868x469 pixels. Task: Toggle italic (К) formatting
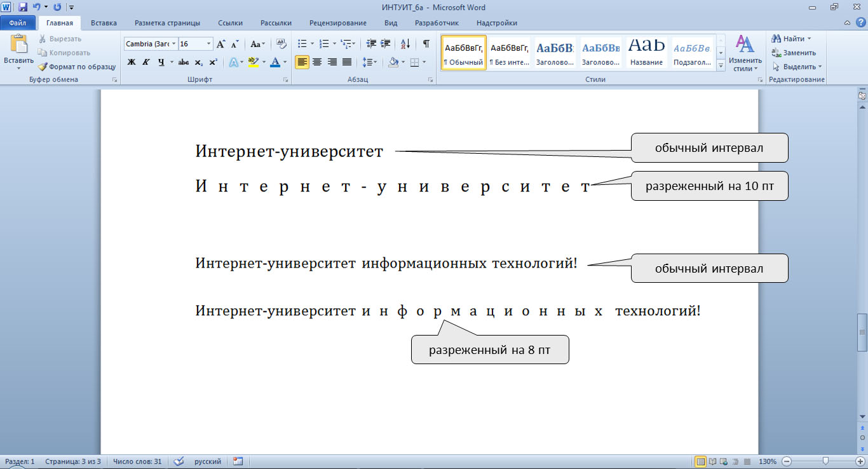[146, 62]
